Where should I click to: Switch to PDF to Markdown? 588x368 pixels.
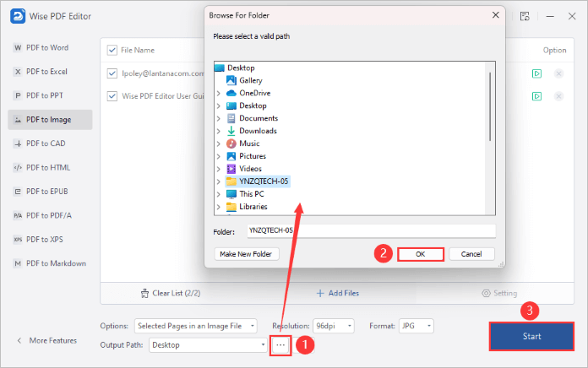[50, 263]
